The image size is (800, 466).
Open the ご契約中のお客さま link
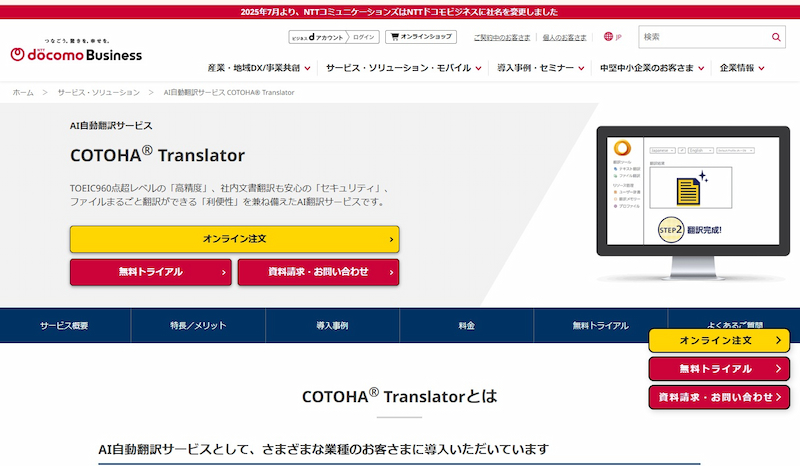click(x=502, y=37)
